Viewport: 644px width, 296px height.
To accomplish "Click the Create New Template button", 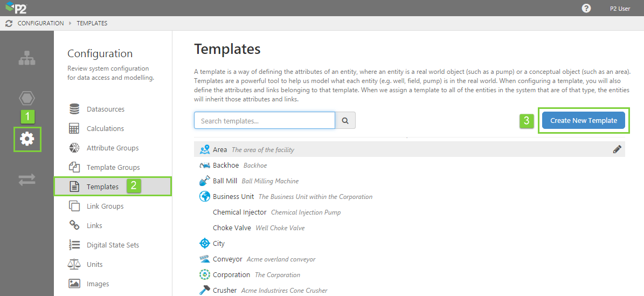I will [584, 121].
